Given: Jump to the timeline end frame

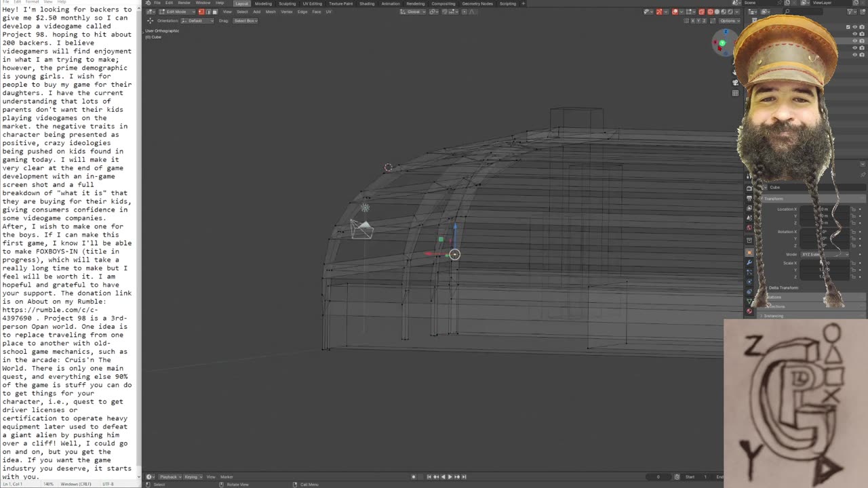Looking at the screenshot, I should coord(464,476).
